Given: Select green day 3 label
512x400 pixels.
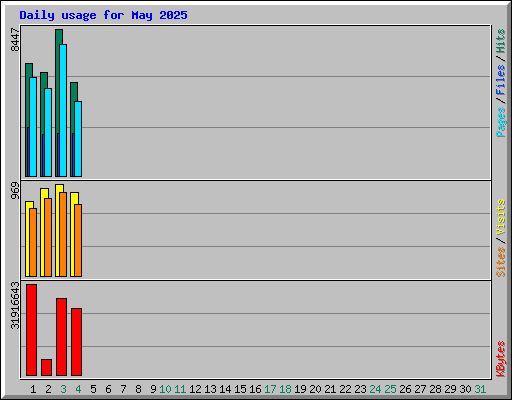Looking at the screenshot, I should [x=63, y=389].
